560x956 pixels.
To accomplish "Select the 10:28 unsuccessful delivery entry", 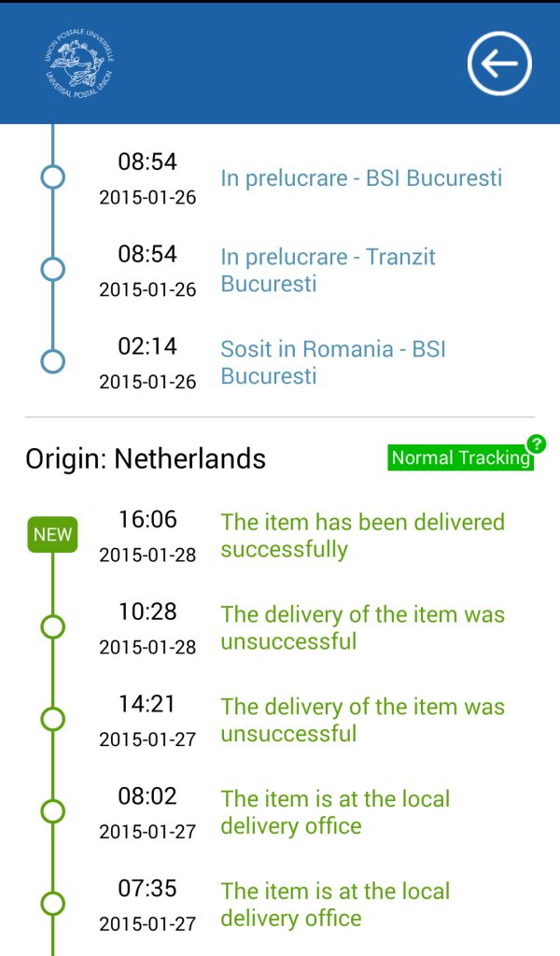I will click(x=362, y=627).
